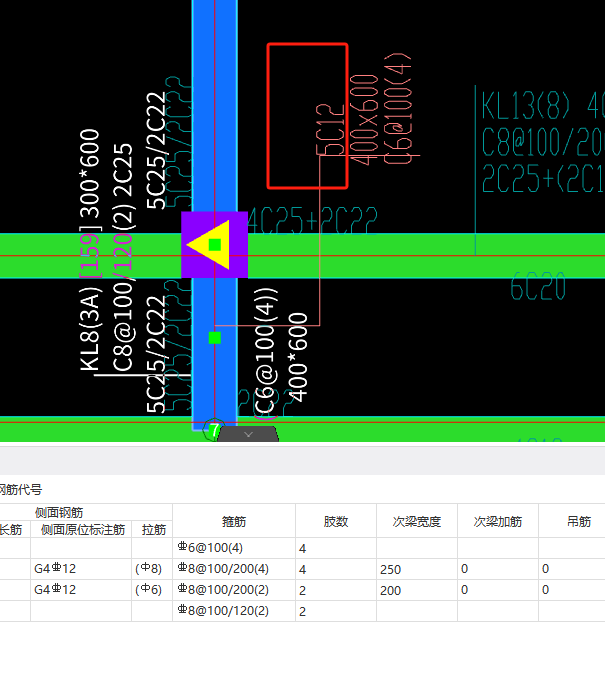Select the pink 400x600 annotation

(x=364, y=119)
